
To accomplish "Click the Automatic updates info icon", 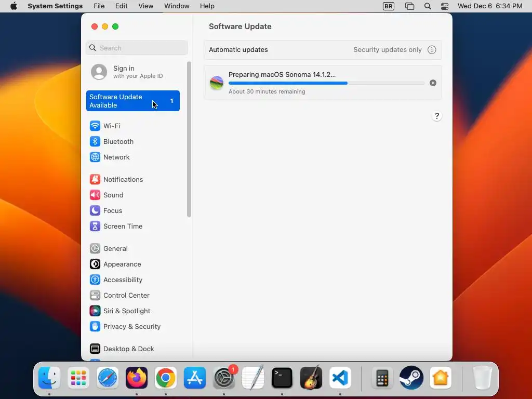I will [432, 50].
